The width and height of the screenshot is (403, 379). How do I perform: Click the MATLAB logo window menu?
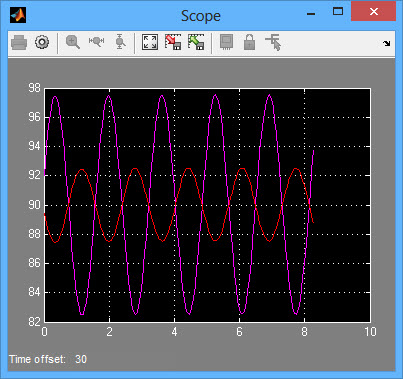[x=18, y=15]
